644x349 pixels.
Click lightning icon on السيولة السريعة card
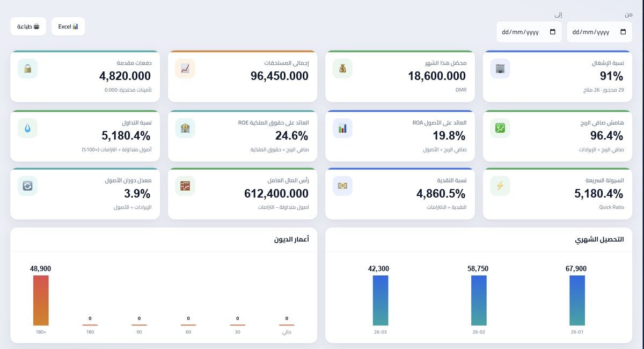pos(500,186)
